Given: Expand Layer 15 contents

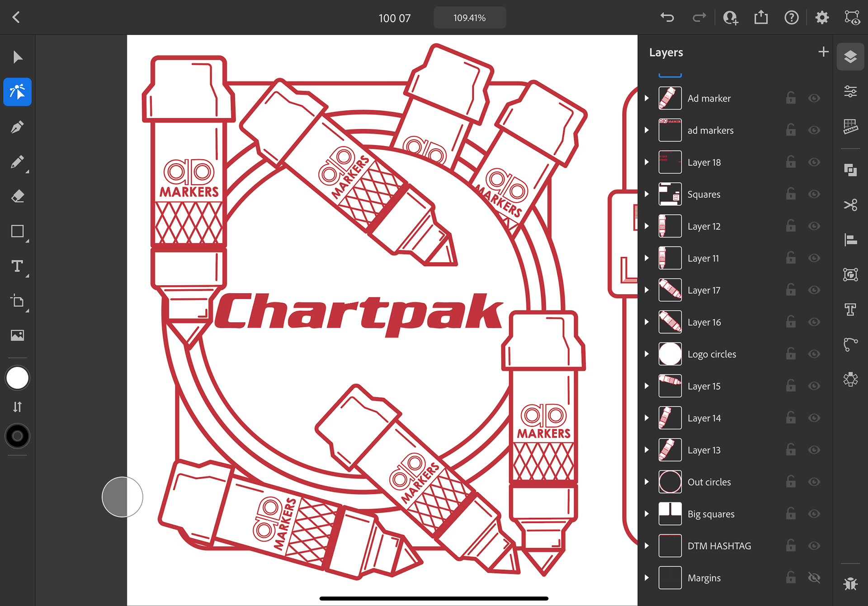Looking at the screenshot, I should pyautogui.click(x=647, y=386).
